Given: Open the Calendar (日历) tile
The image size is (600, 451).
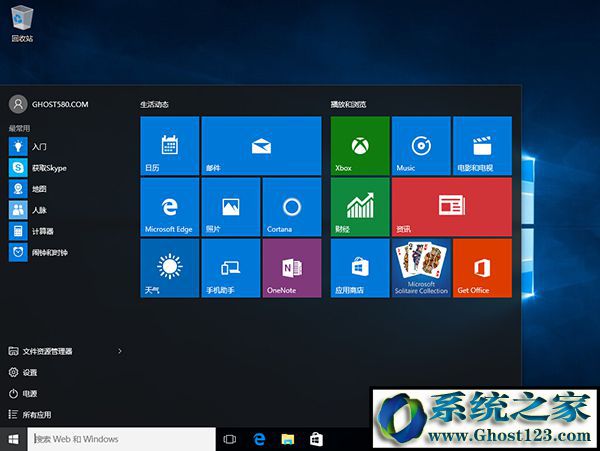Looking at the screenshot, I should tap(170, 146).
